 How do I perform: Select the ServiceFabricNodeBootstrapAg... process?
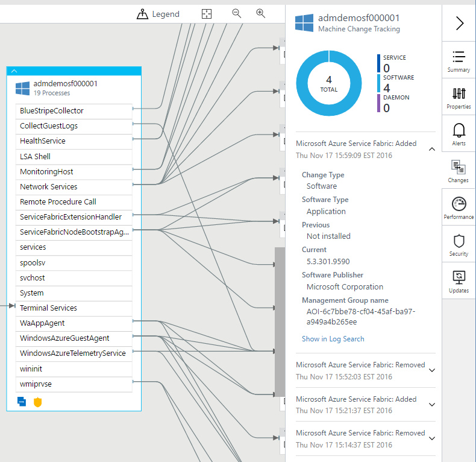(x=74, y=232)
